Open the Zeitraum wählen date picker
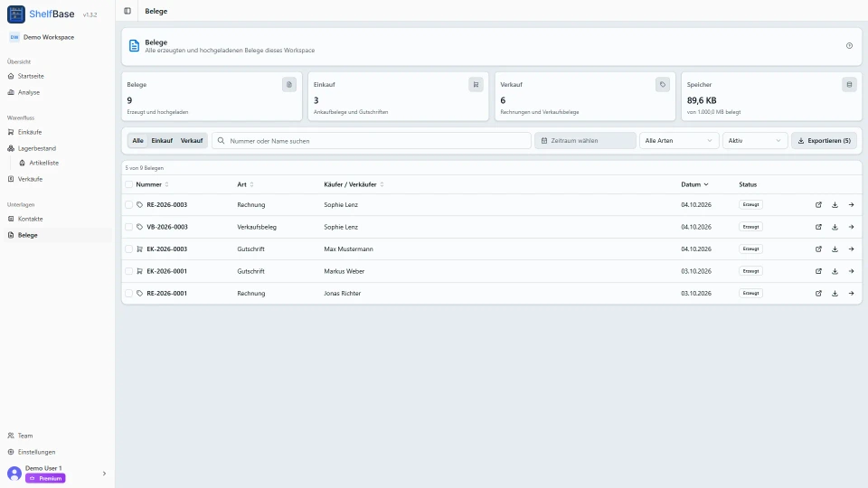Image resolution: width=868 pixels, height=488 pixels. [x=585, y=141]
